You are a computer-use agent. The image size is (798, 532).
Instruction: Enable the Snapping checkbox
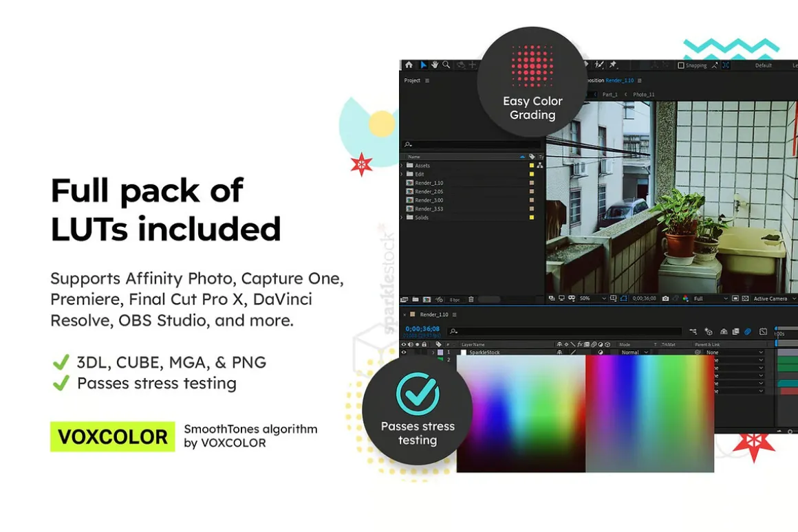[x=680, y=65]
